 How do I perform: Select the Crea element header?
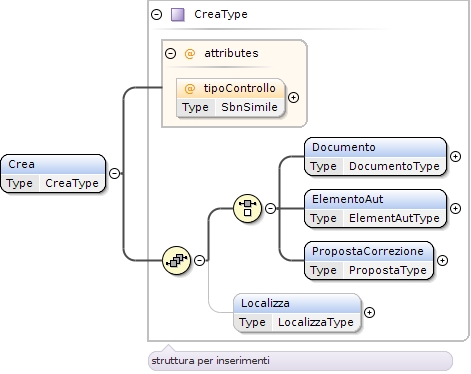point(53,164)
